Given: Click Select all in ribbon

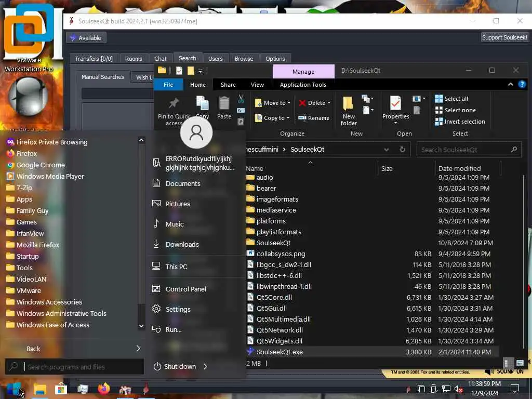Looking at the screenshot, I should point(451,99).
